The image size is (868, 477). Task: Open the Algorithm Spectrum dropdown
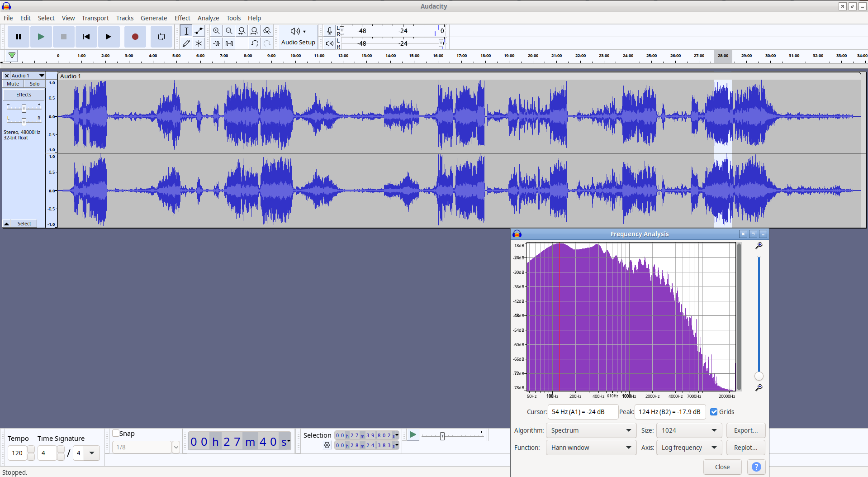(591, 430)
